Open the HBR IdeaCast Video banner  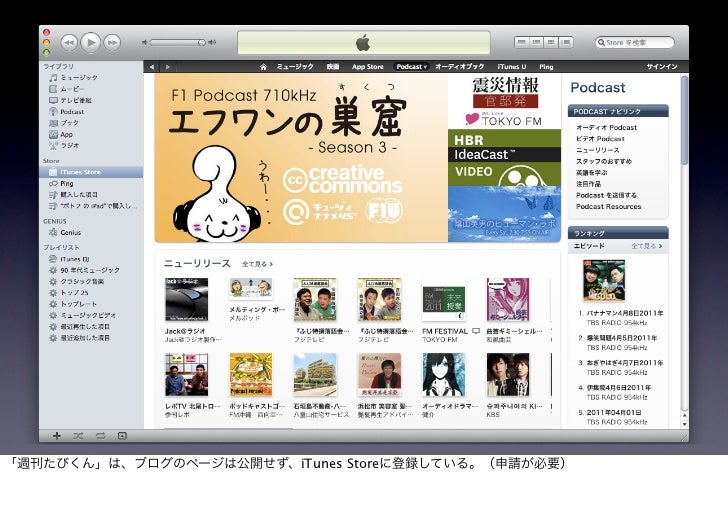click(x=505, y=158)
